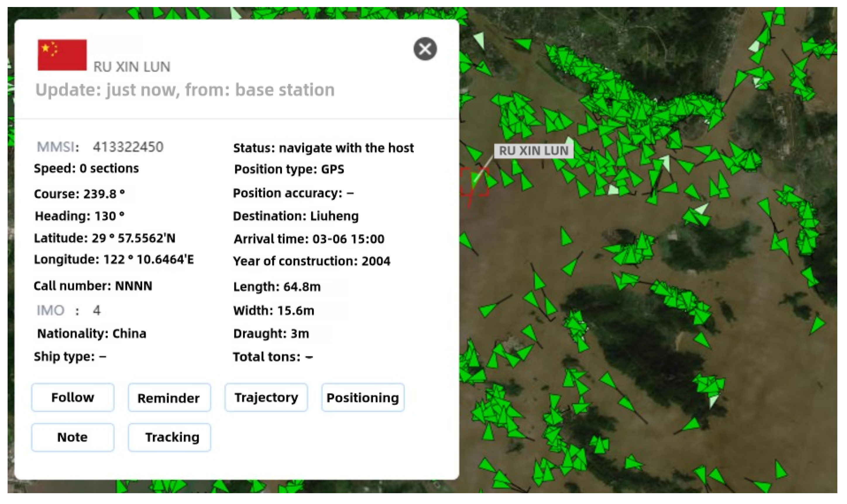Click Arrival time: 03-06 15:00
Screen dimensions: 847x504
(309, 239)
